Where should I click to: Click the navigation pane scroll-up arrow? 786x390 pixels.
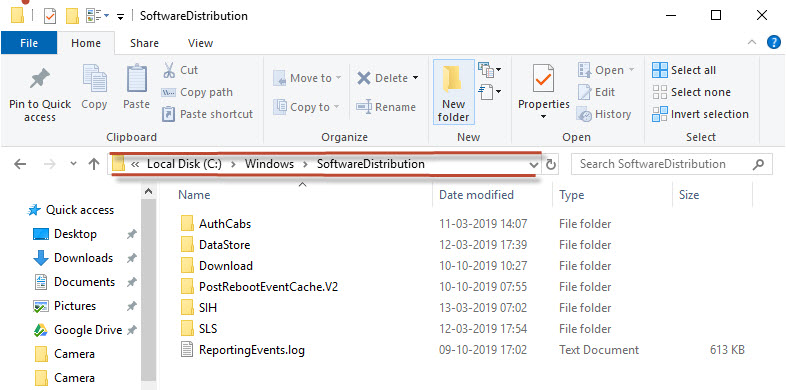pyautogui.click(x=148, y=191)
